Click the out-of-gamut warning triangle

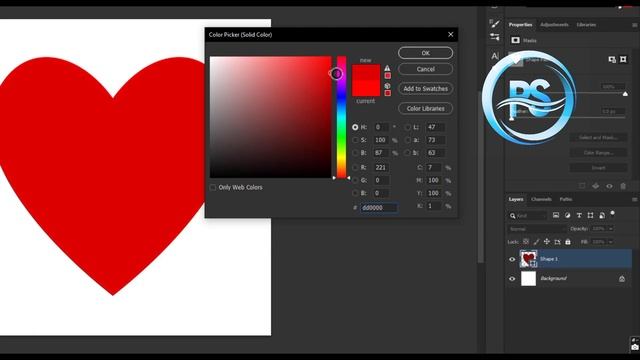pos(387,68)
